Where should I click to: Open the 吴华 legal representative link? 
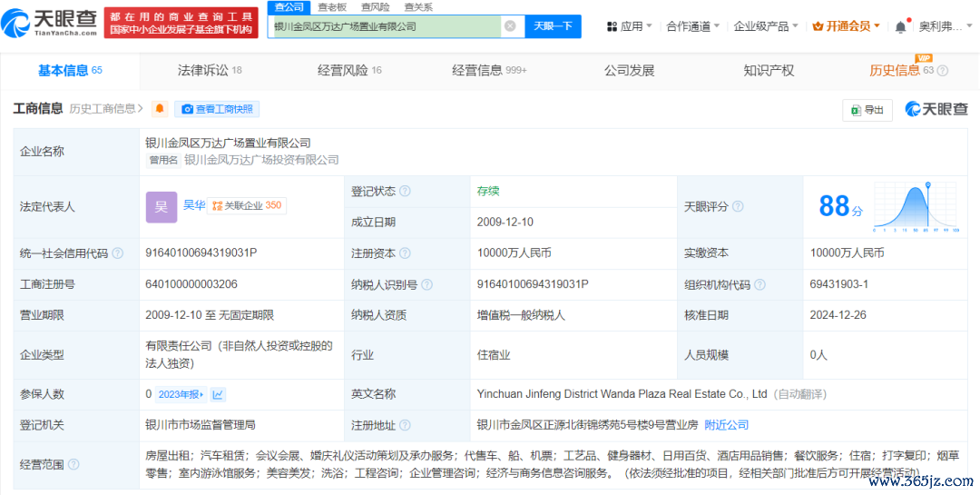point(194,204)
